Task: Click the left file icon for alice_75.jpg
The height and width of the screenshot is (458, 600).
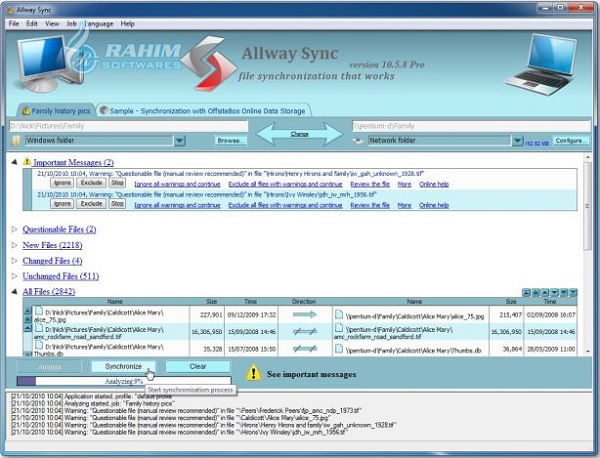Action: tap(39, 311)
